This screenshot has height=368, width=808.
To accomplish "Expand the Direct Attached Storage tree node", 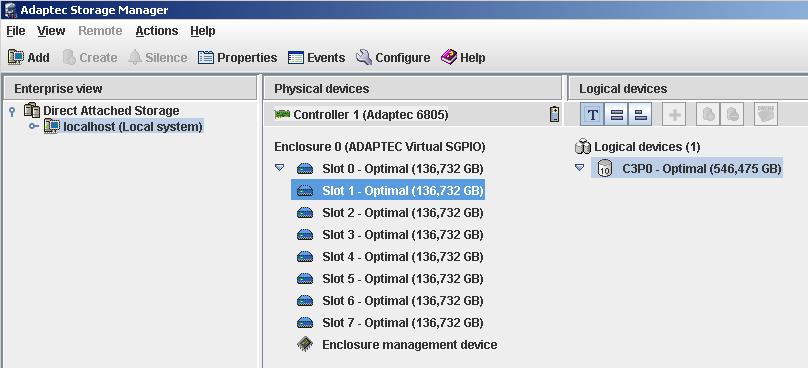I will click(12, 111).
